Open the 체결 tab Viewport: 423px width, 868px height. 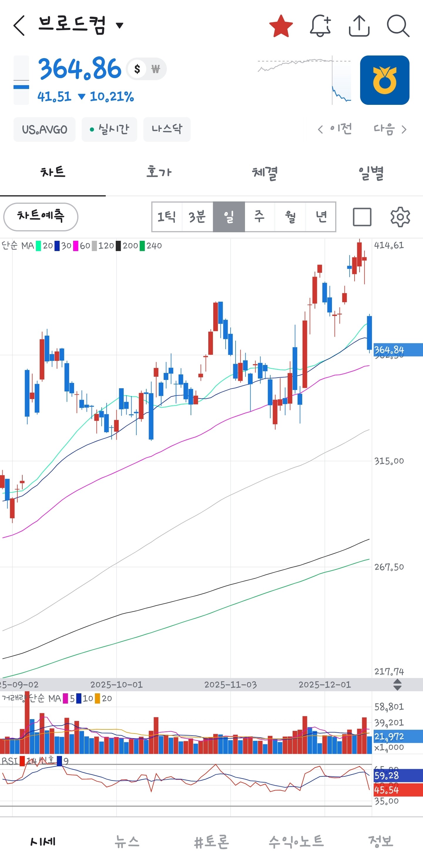point(265,173)
